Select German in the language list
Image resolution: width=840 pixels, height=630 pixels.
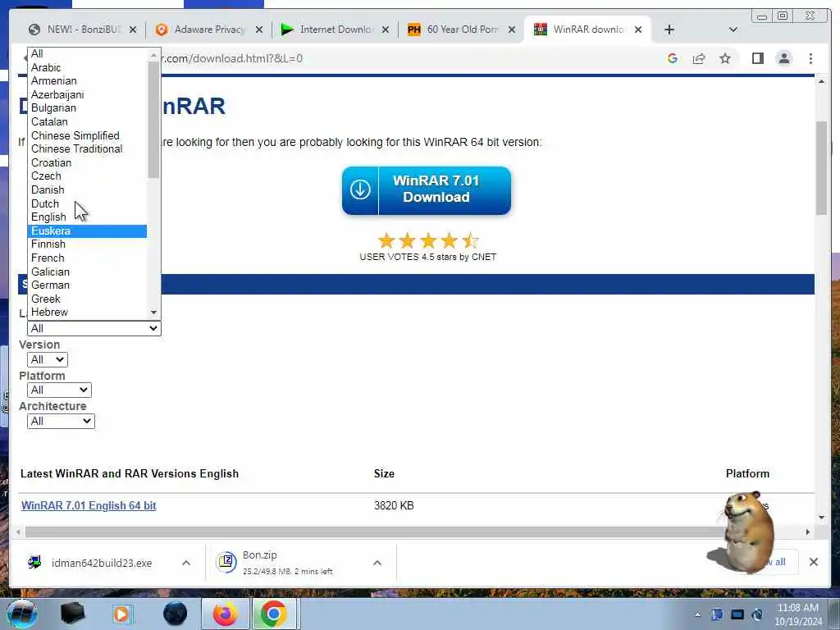tap(87, 285)
